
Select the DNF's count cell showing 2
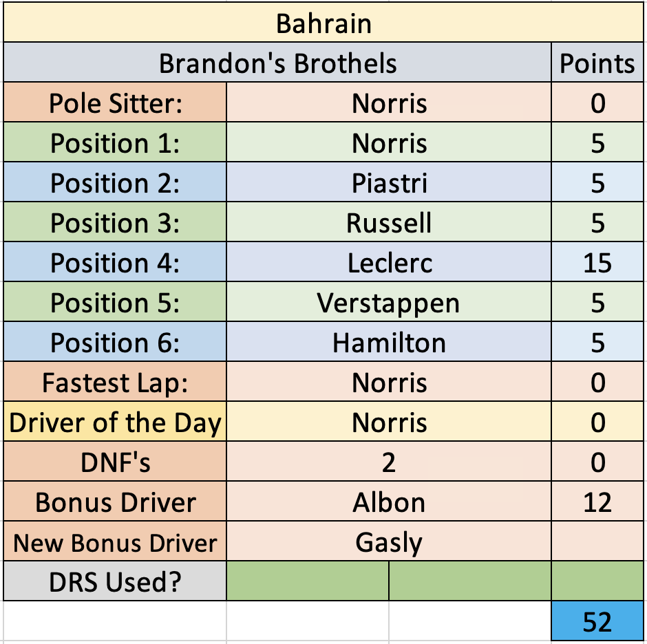(x=389, y=462)
